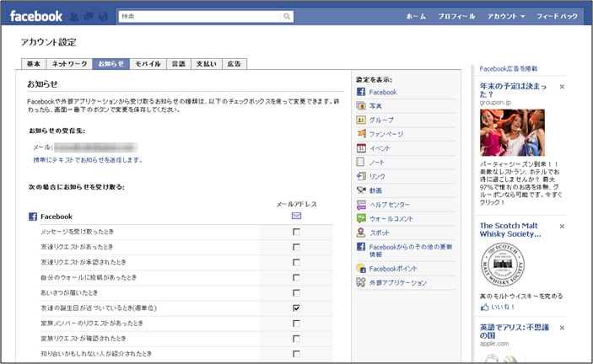Click the イベント calendar icon
593x364 pixels.
pos(361,148)
